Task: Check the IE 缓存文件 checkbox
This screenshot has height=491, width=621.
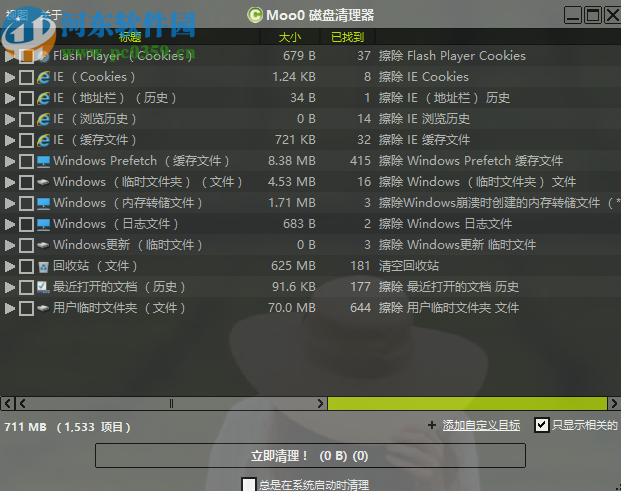Action: (x=26, y=140)
